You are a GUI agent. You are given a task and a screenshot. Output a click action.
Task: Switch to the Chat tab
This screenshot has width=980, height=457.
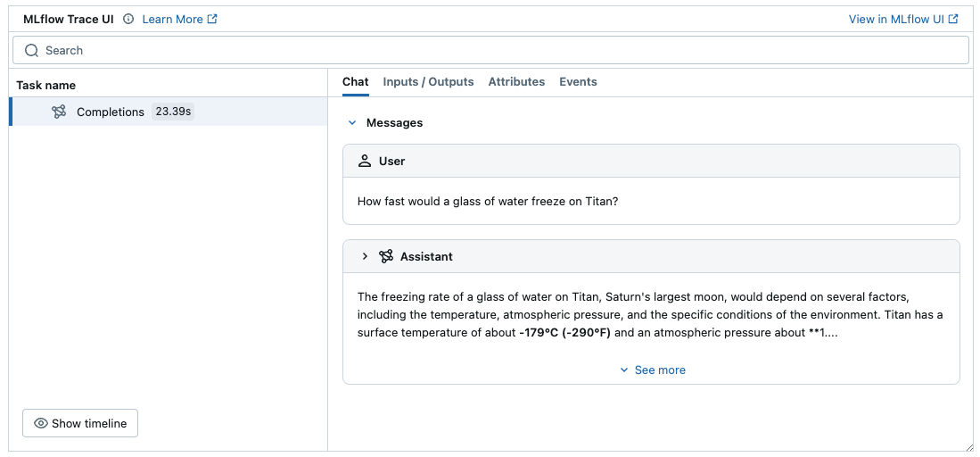point(355,82)
